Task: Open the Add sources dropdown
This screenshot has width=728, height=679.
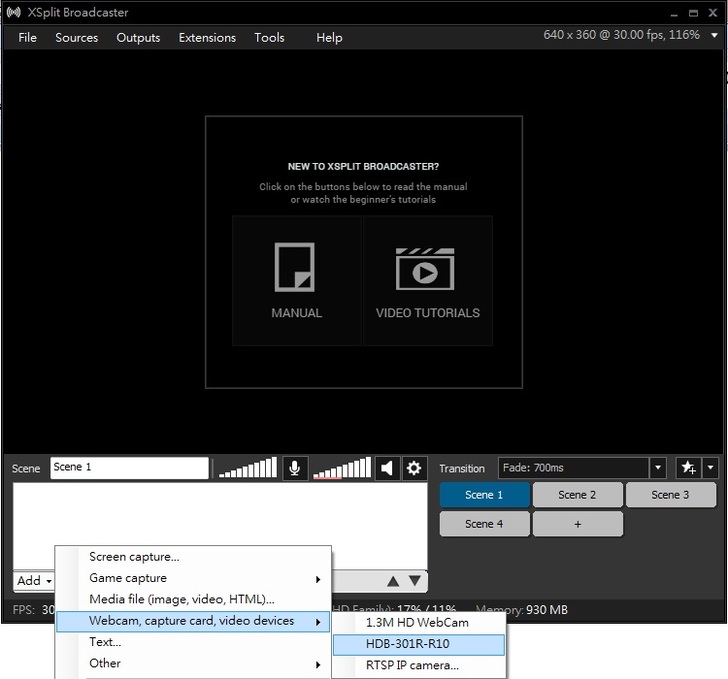Action: [34, 581]
